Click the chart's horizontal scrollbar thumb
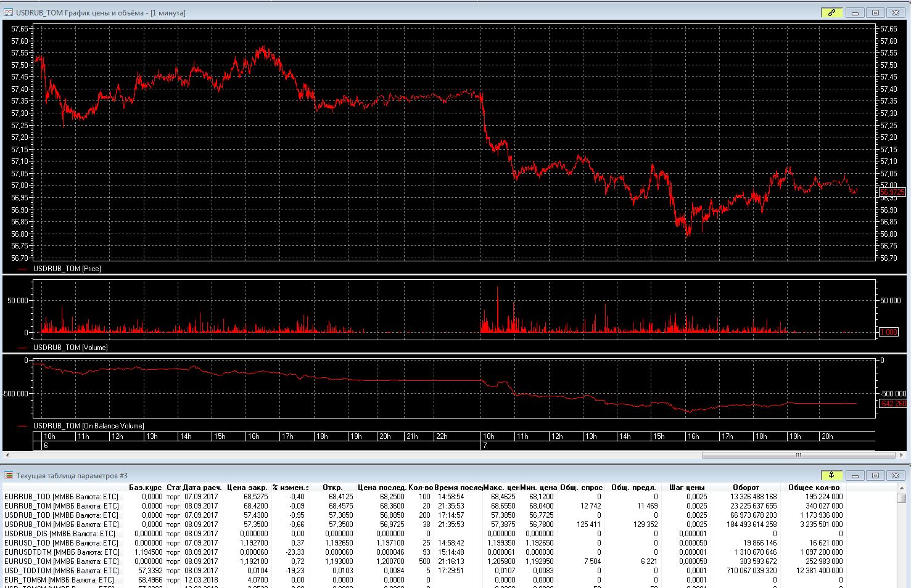Viewport: 911px width, 588px height. pos(798,455)
